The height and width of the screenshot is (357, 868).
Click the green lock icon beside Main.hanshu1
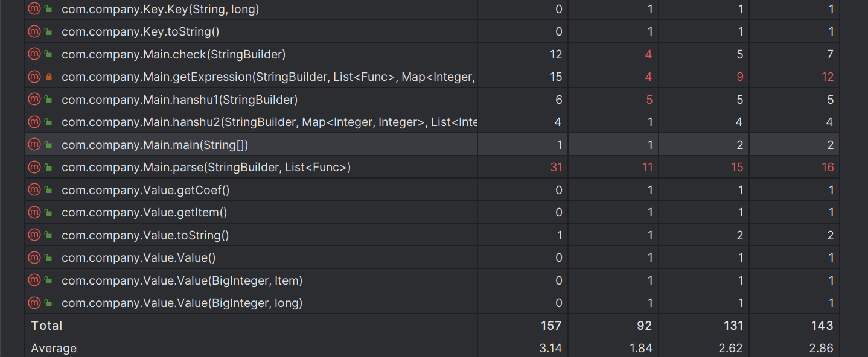(48, 100)
